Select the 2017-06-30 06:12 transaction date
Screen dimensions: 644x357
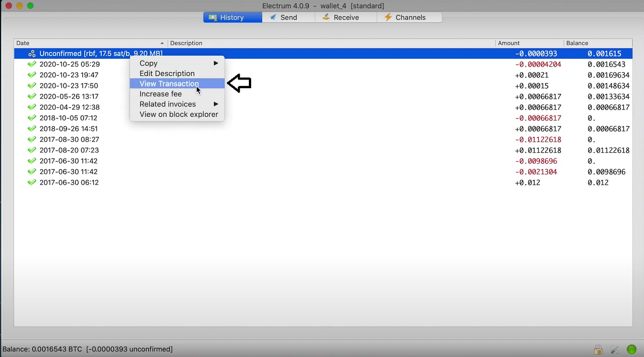pyautogui.click(x=69, y=182)
